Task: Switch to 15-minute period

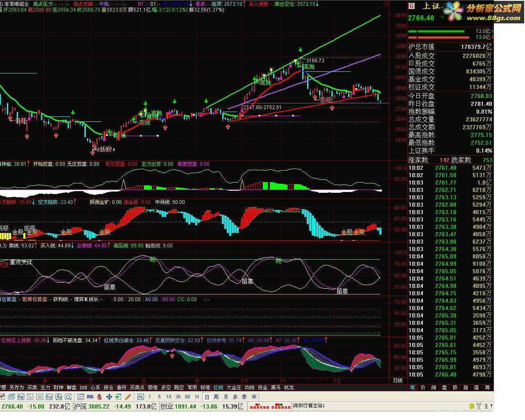Action: click(169, 397)
